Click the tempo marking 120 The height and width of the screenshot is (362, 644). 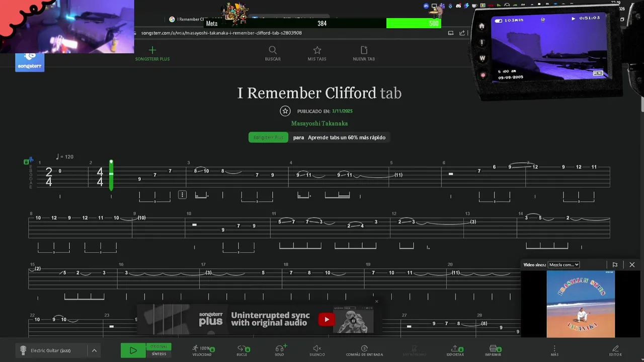click(64, 157)
